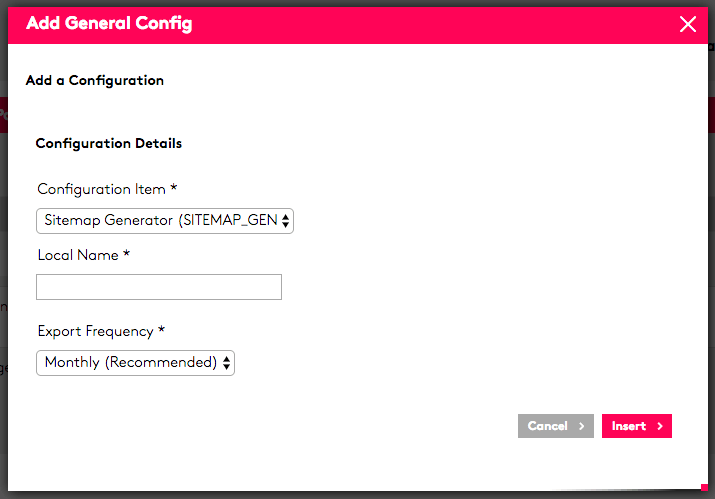Click the pink resize handle at dialog corner
The width and height of the screenshot is (715, 499).
[x=704, y=487]
